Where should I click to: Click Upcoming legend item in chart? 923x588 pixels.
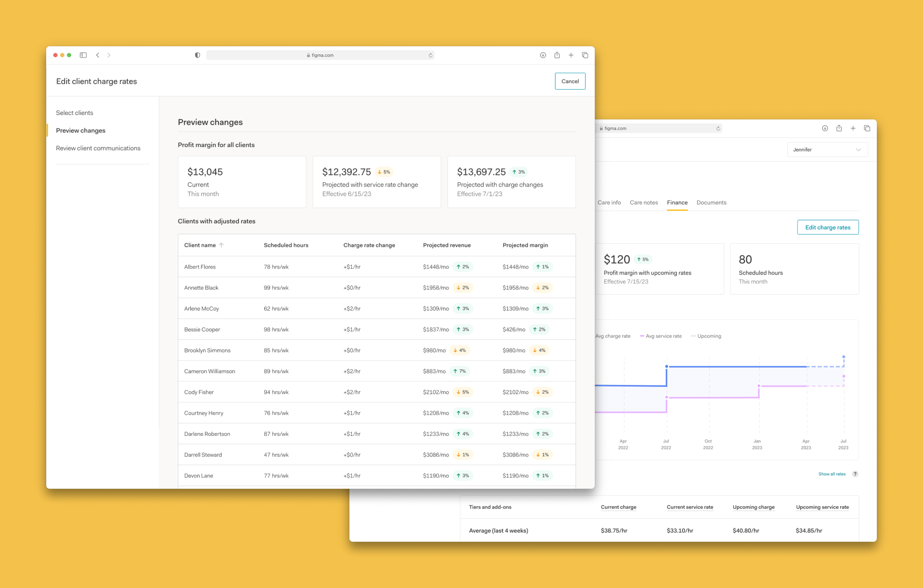[706, 336]
